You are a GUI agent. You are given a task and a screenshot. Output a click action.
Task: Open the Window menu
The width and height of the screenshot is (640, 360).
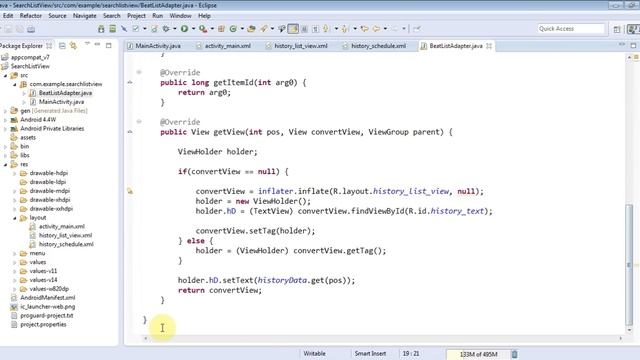tap(180, 16)
